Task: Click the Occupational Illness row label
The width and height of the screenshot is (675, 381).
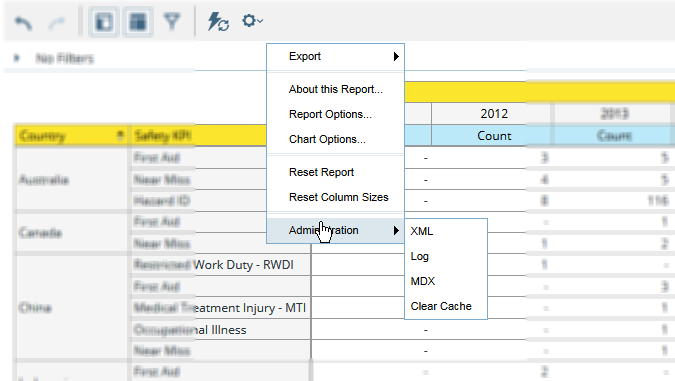Action: coord(190,330)
